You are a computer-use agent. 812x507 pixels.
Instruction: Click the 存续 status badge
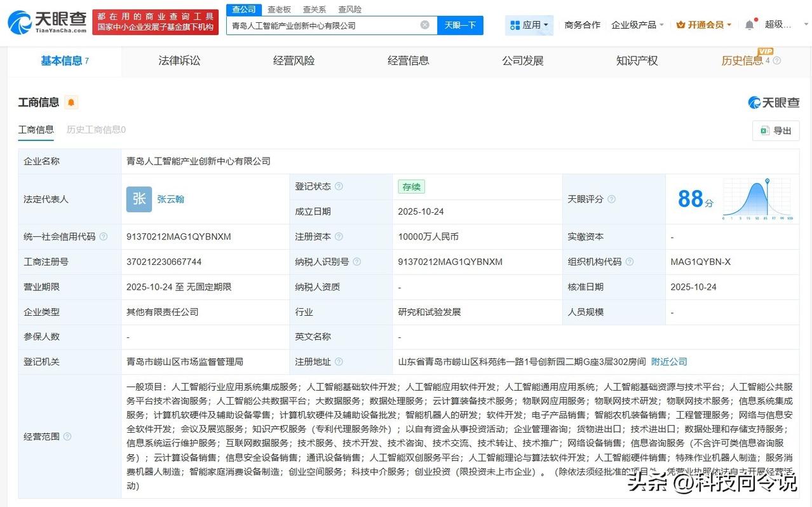411,186
